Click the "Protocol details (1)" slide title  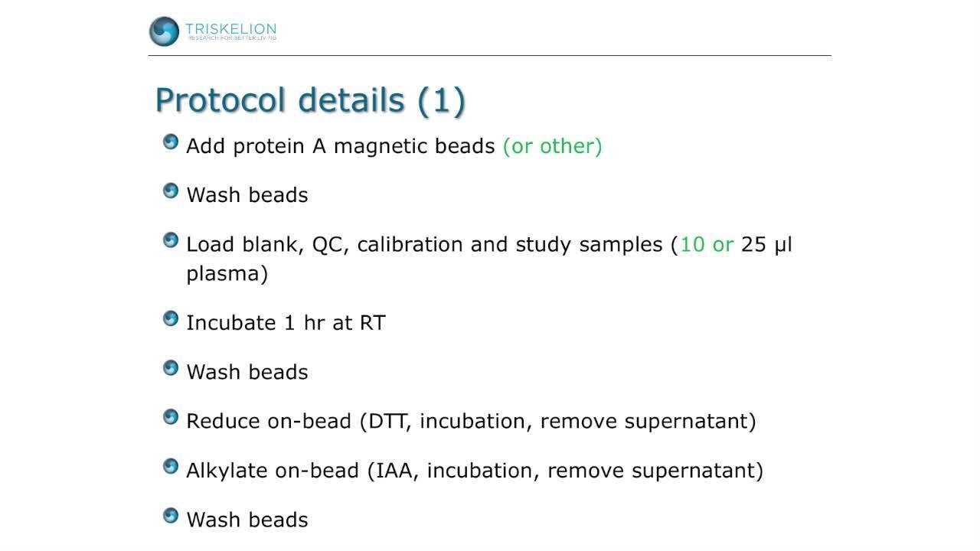coord(310,100)
